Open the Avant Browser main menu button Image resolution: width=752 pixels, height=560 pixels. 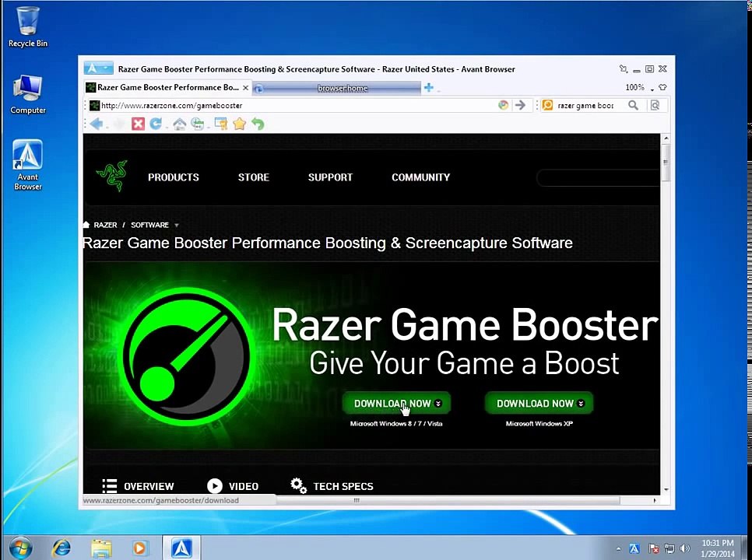(x=98, y=68)
